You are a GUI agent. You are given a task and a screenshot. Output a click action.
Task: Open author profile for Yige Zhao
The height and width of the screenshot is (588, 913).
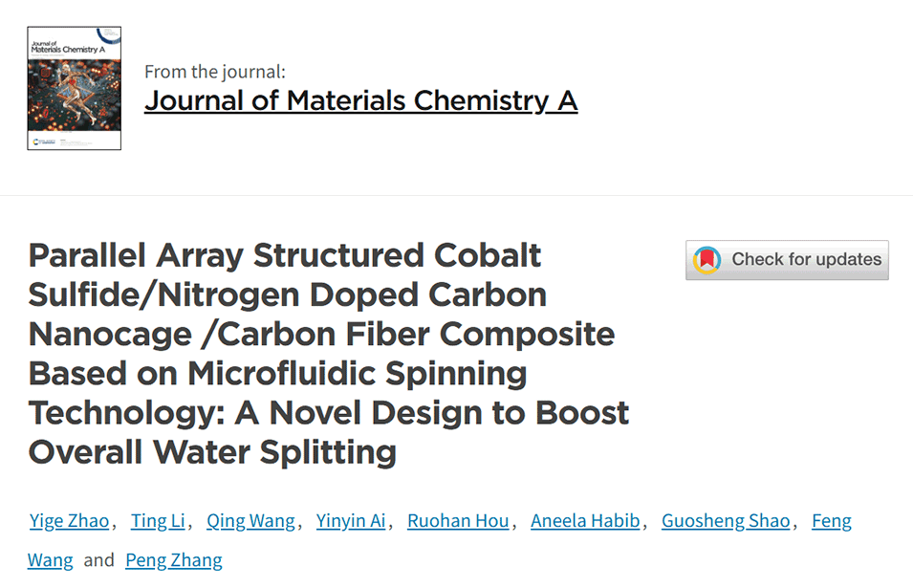(x=69, y=521)
